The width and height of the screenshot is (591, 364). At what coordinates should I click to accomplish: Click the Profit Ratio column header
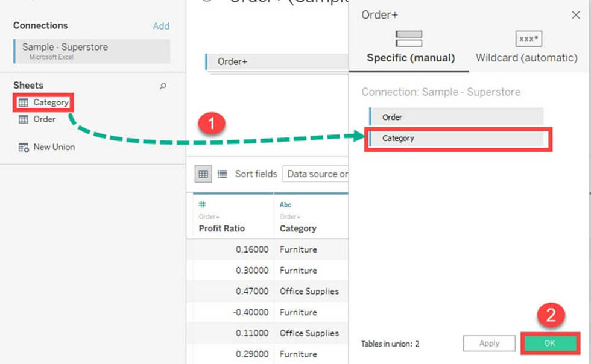tap(222, 228)
